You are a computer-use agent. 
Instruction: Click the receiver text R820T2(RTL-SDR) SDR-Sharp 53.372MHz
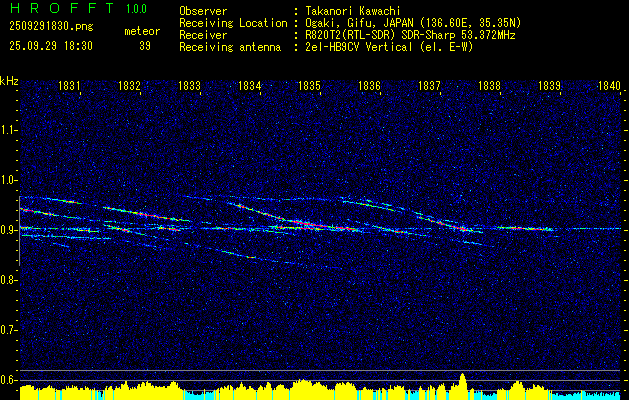pos(410,35)
